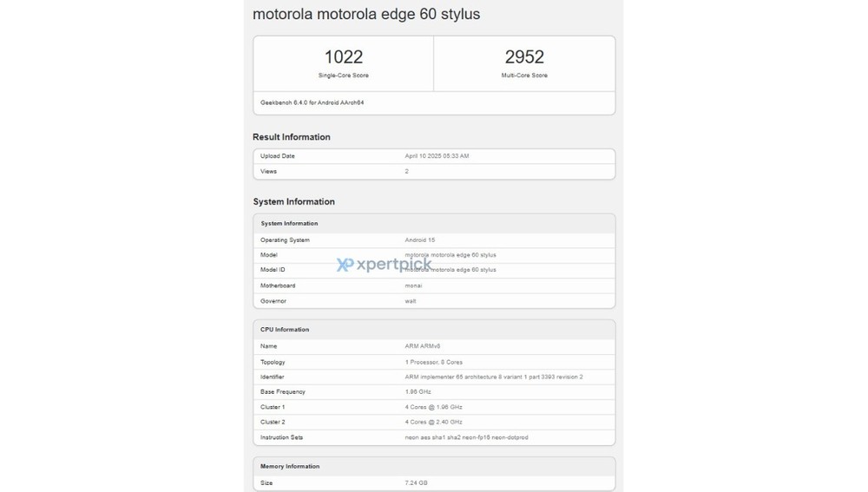Click the 'Operating System' row label
Image resolution: width=868 pixels, height=492 pixels.
coord(285,240)
